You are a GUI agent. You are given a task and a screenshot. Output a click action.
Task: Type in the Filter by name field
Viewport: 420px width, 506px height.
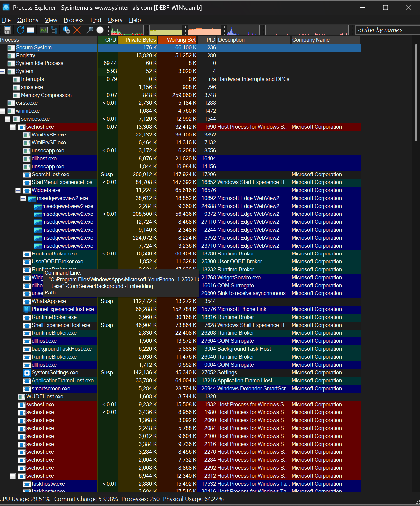387,30
